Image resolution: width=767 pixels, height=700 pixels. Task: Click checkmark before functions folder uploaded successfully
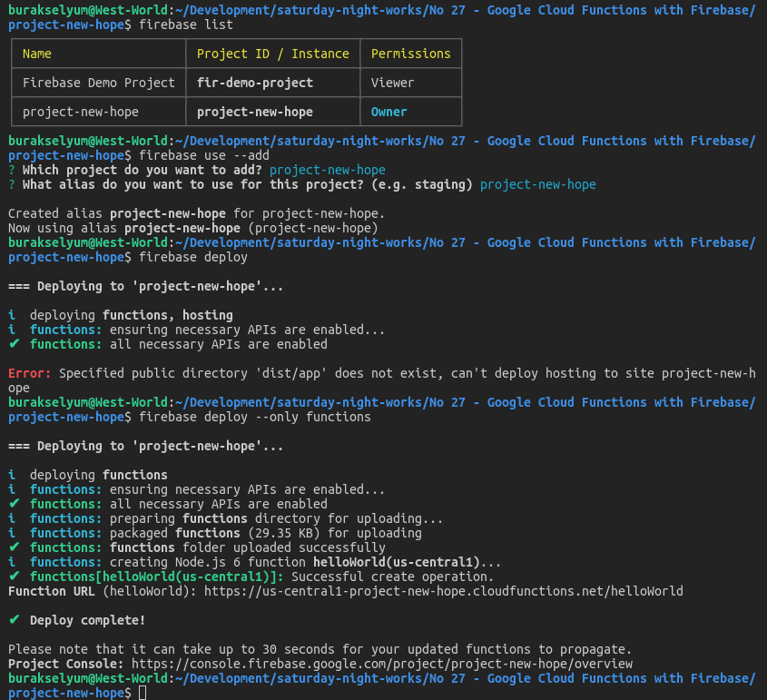[13, 547]
